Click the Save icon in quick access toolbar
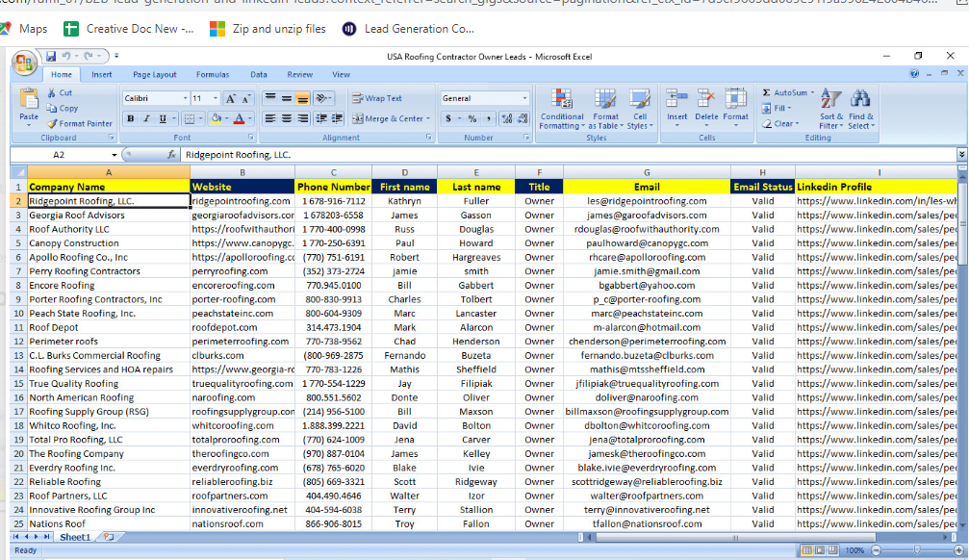 52,57
